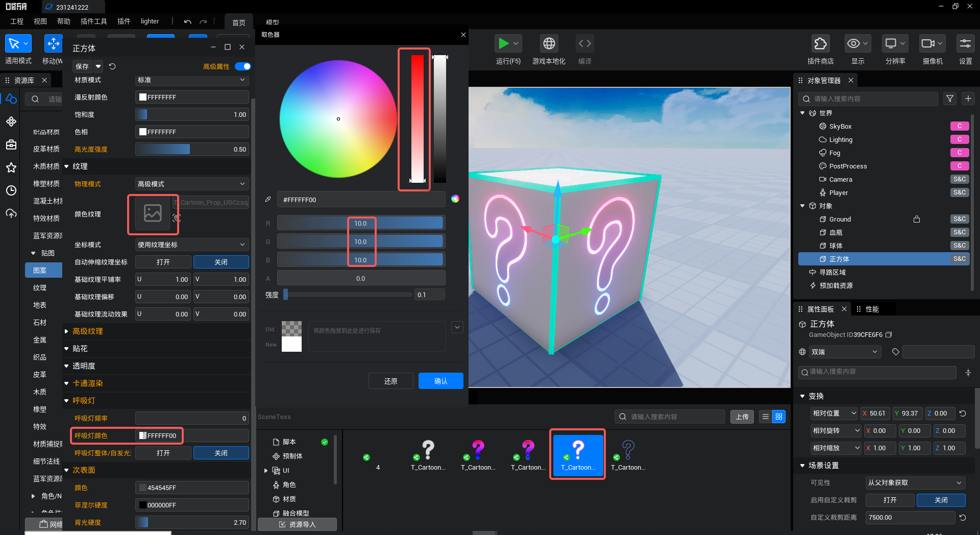Open the camera tool icon

[928, 43]
